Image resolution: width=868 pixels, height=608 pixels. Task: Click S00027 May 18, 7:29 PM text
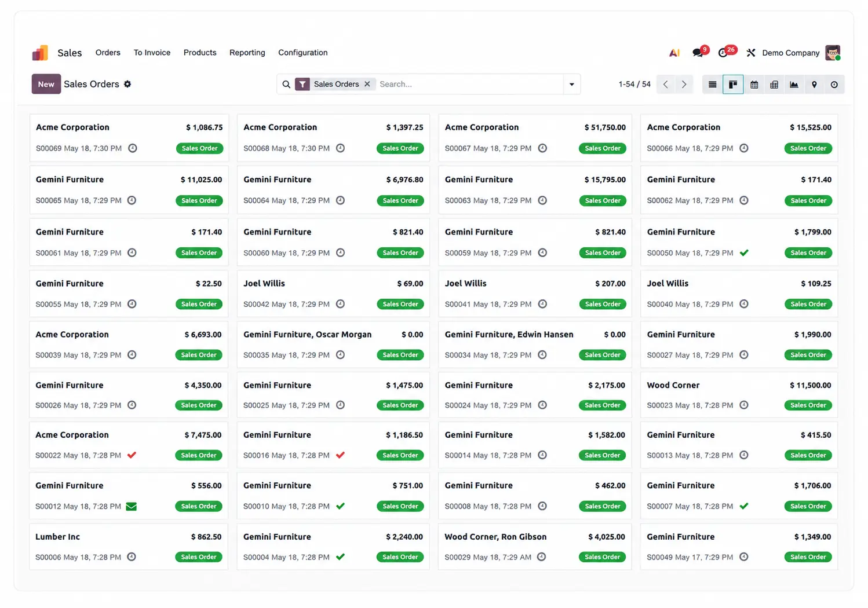(690, 355)
